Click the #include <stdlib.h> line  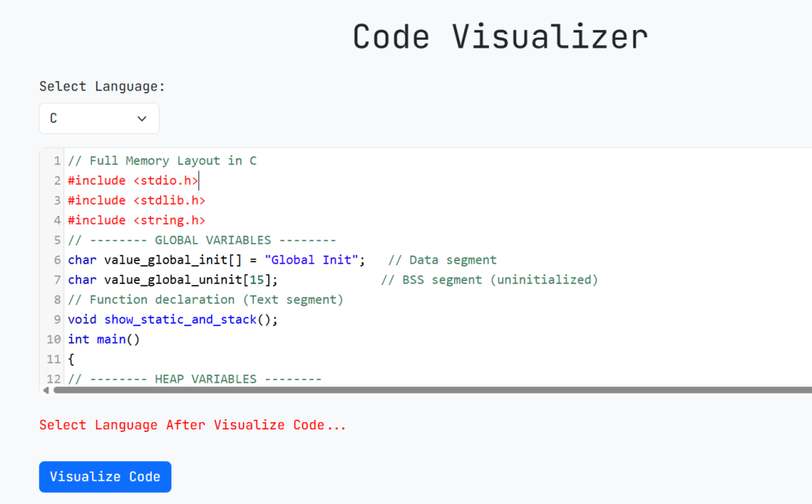coord(136,200)
